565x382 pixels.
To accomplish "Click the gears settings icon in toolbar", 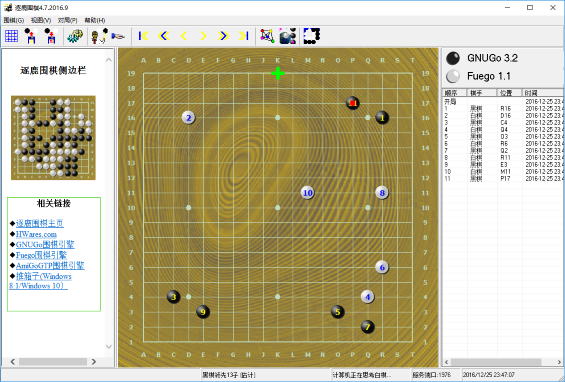I will click(x=75, y=36).
